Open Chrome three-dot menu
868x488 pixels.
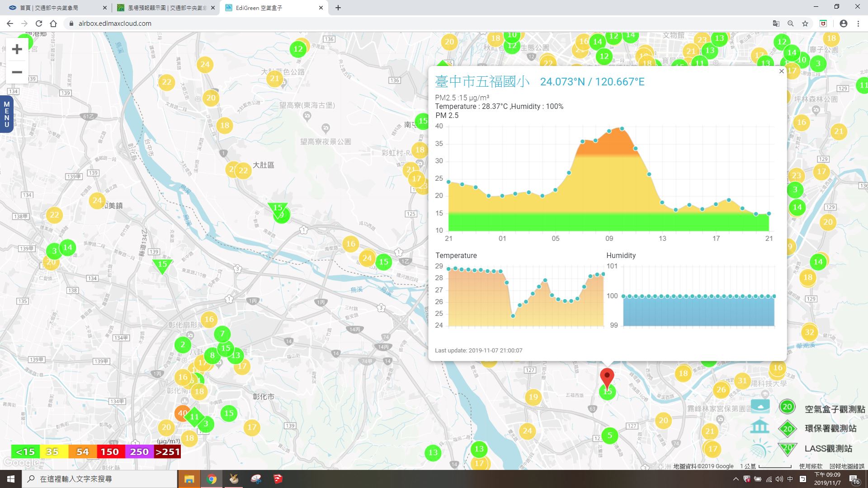(858, 23)
